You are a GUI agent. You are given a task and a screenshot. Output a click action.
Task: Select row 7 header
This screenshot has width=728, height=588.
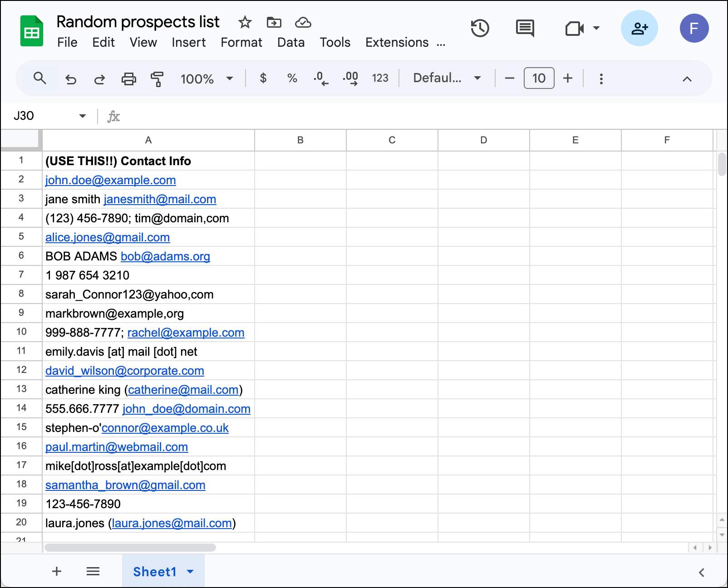point(21,274)
